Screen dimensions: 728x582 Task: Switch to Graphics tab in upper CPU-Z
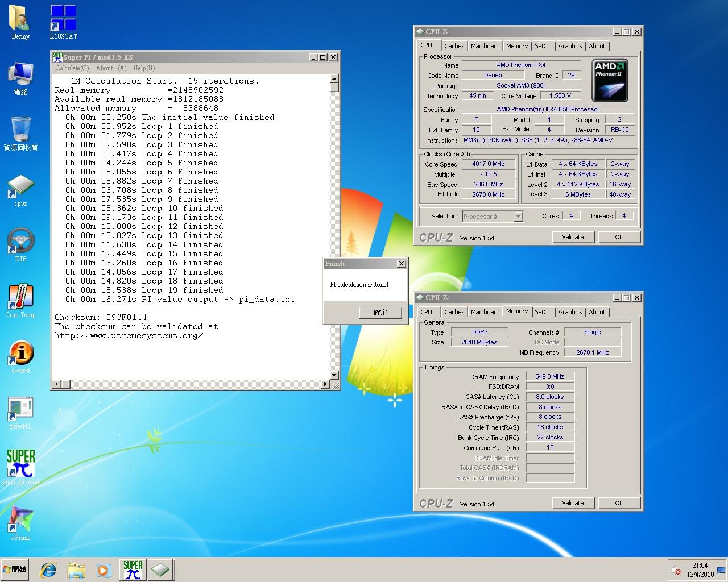click(570, 46)
